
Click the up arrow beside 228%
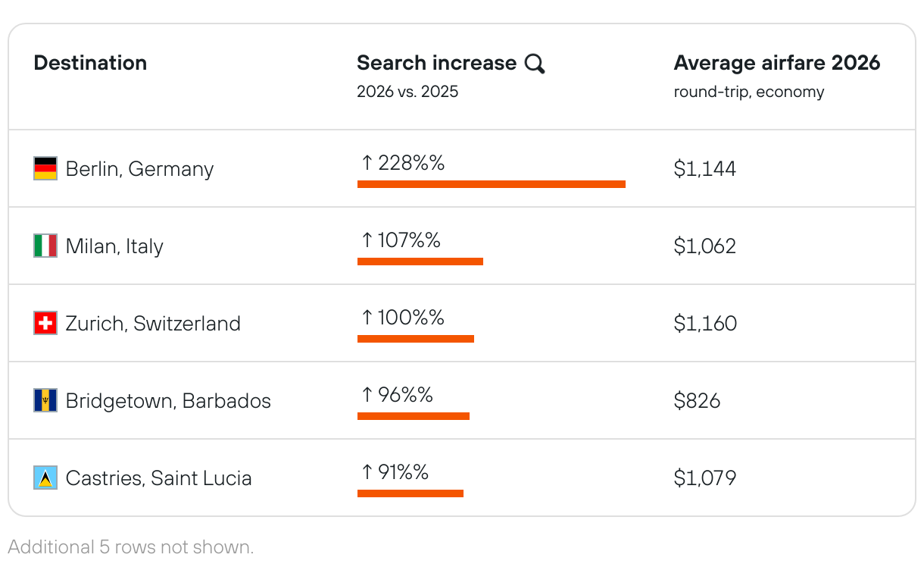pos(367,162)
